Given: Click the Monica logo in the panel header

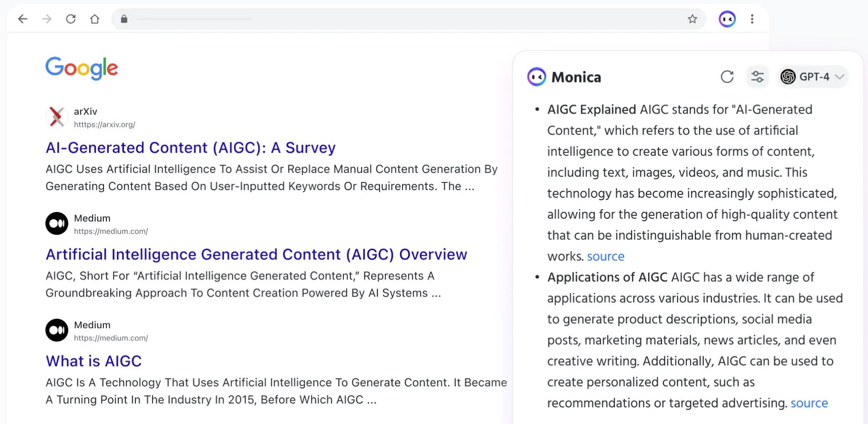Looking at the screenshot, I should tap(537, 77).
